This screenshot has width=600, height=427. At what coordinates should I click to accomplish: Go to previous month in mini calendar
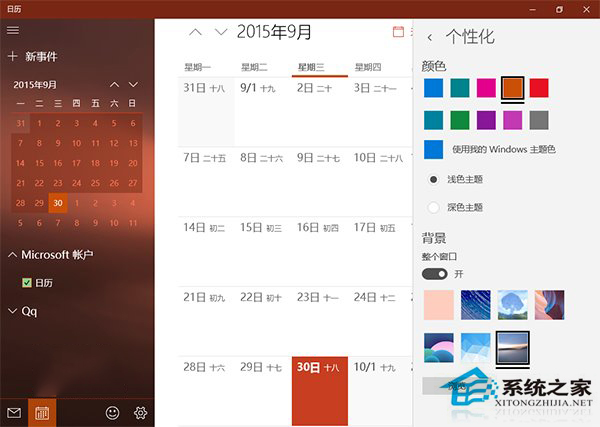114,85
